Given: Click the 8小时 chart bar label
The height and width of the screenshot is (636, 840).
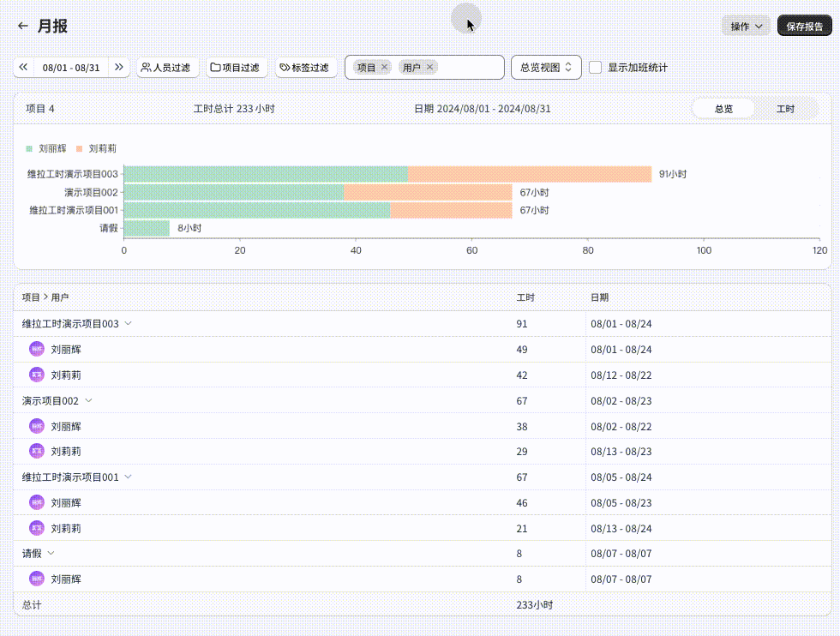Looking at the screenshot, I should coord(189,228).
